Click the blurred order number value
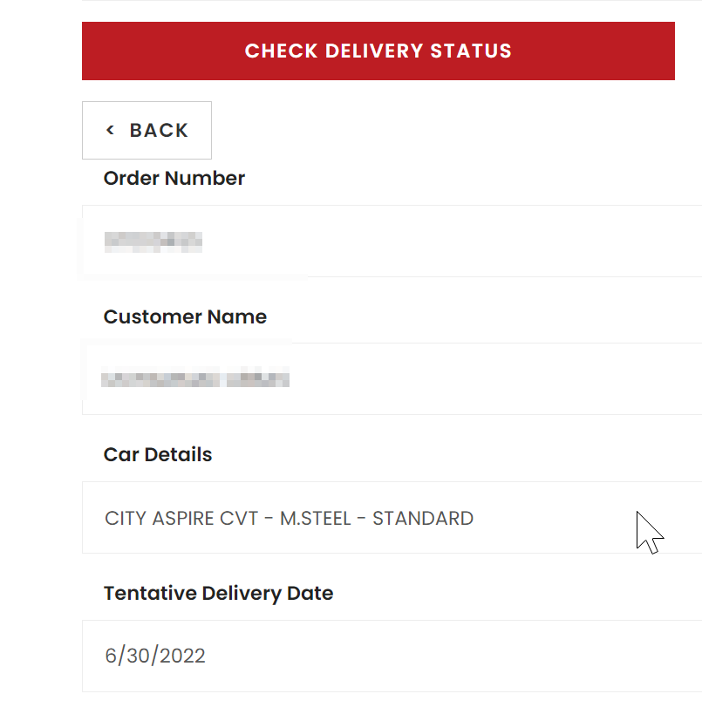Screen dimensions: 702x728 coord(153,242)
